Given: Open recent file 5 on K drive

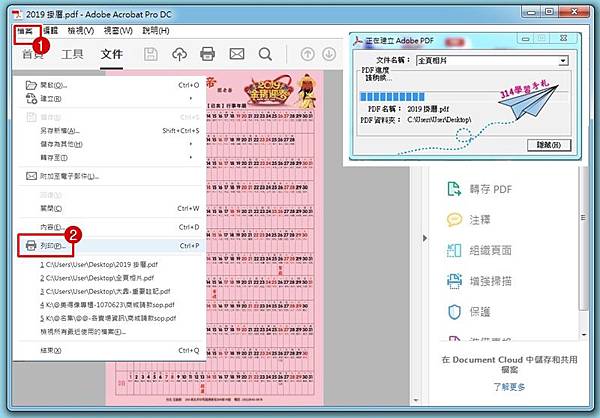Looking at the screenshot, I should point(108,318).
